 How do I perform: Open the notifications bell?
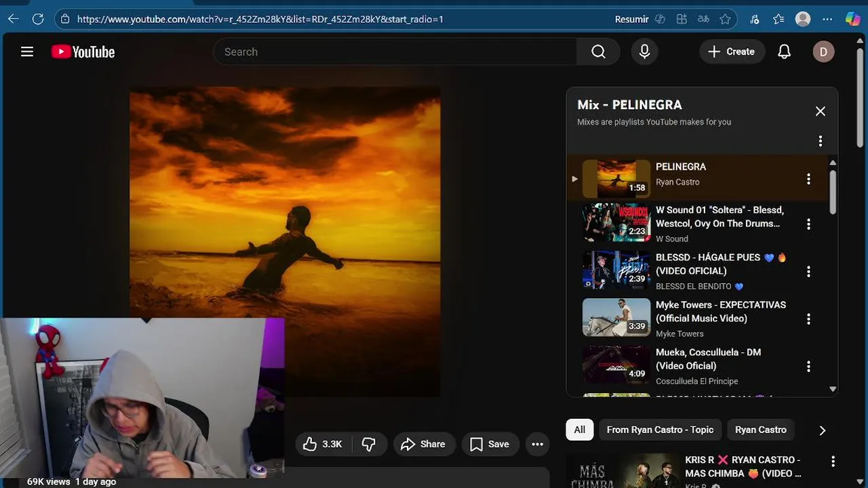784,52
